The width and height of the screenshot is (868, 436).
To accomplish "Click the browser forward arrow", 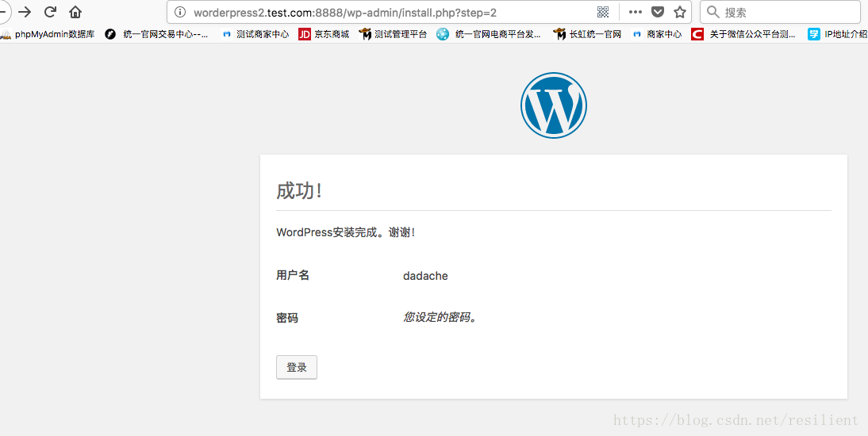I will click(x=25, y=12).
